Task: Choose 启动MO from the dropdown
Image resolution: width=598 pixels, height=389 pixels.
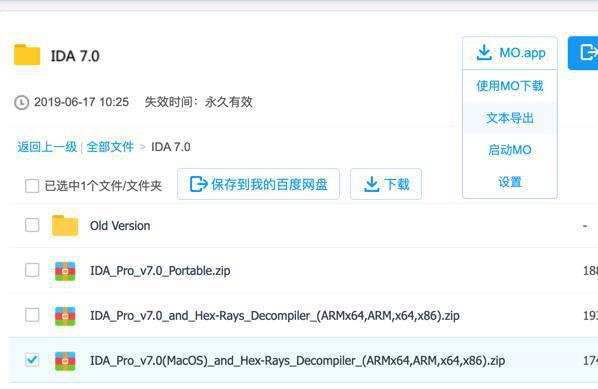Action: 510,150
